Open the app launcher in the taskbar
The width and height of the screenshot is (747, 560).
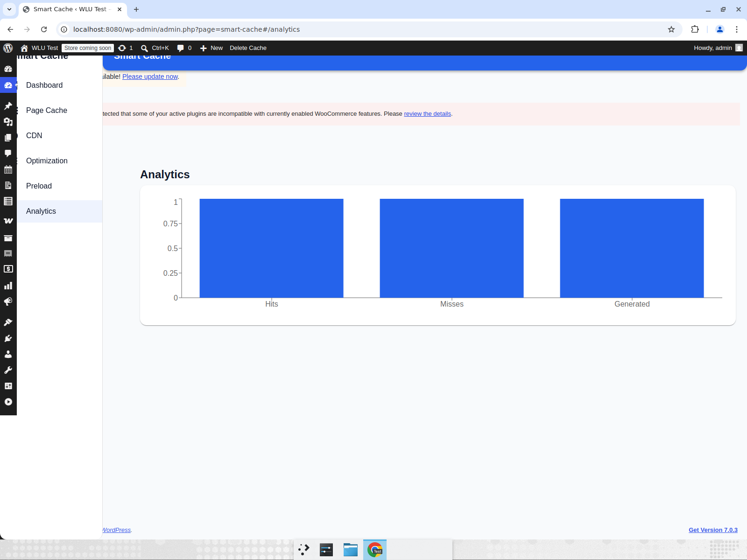304,550
